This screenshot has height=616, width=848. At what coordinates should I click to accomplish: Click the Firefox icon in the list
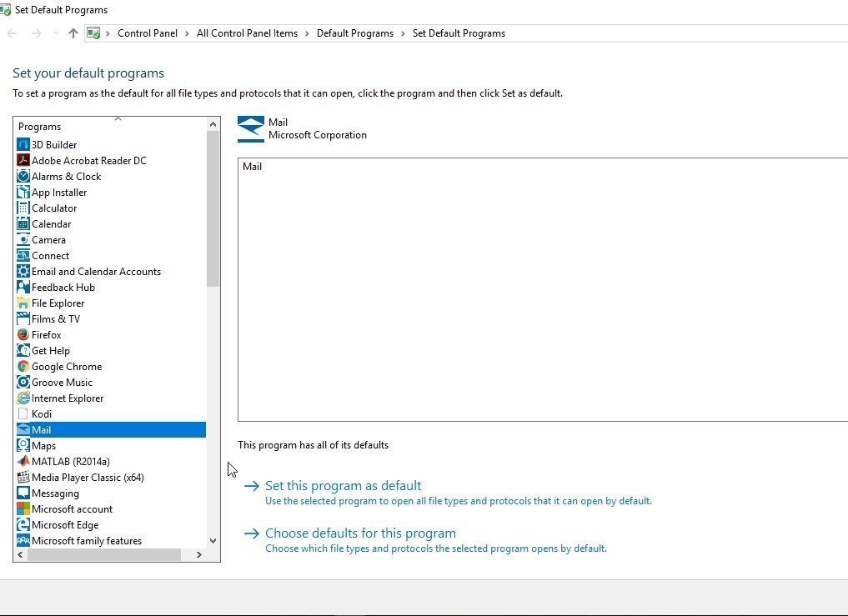pyautogui.click(x=23, y=334)
